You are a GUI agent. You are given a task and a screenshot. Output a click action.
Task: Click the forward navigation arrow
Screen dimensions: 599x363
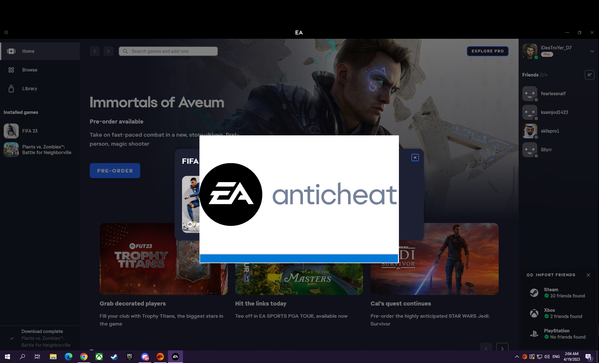pyautogui.click(x=108, y=51)
